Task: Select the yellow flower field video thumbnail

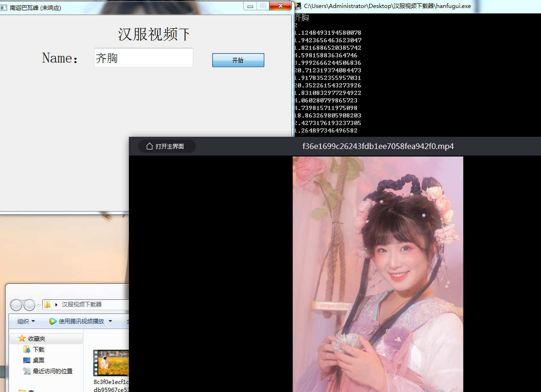Action: tap(111, 363)
